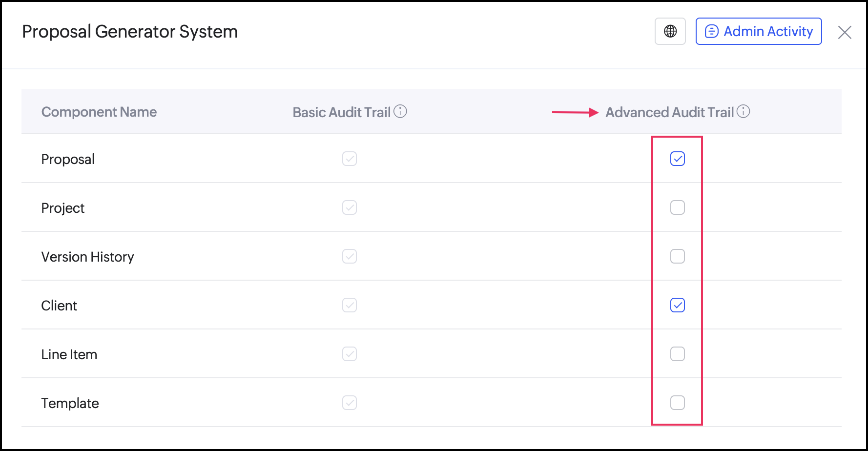This screenshot has height=451, width=868.
Task: Enable Advanced Audit Trail for Version History
Action: (678, 256)
